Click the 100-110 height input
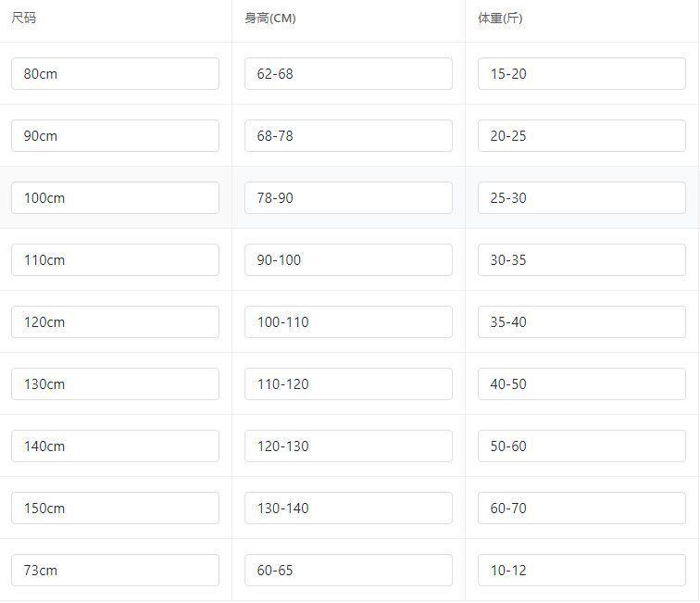Viewport: 700px width, 603px height. click(348, 322)
